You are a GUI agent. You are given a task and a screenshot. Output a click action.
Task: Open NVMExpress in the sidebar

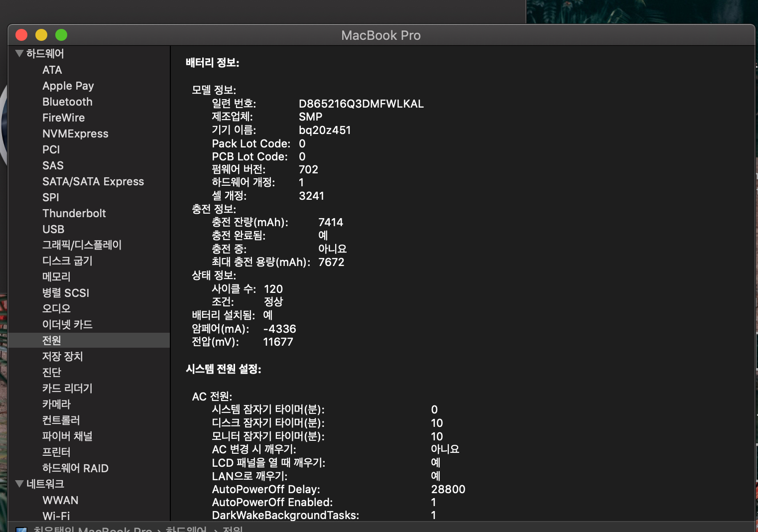tap(75, 133)
